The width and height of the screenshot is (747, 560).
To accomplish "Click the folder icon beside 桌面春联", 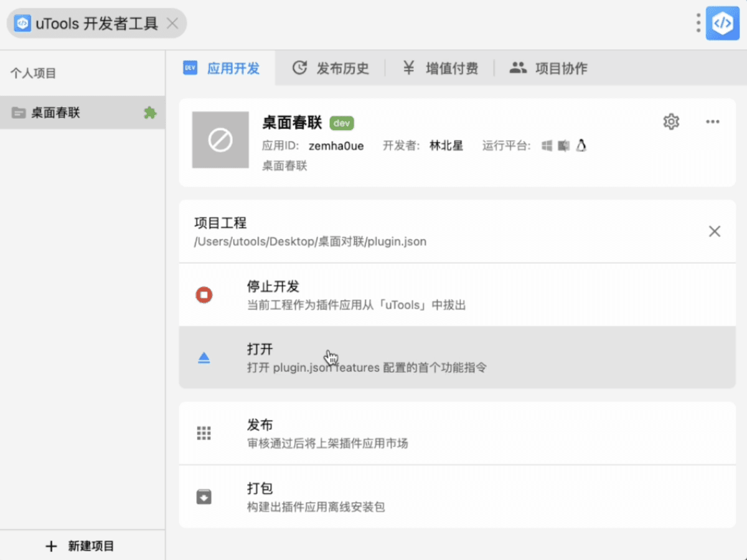I will pos(19,113).
